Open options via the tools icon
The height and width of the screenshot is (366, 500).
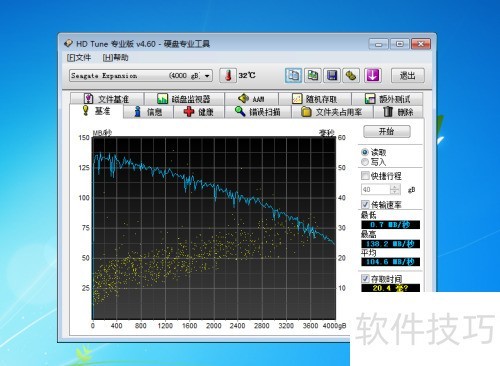pos(351,76)
